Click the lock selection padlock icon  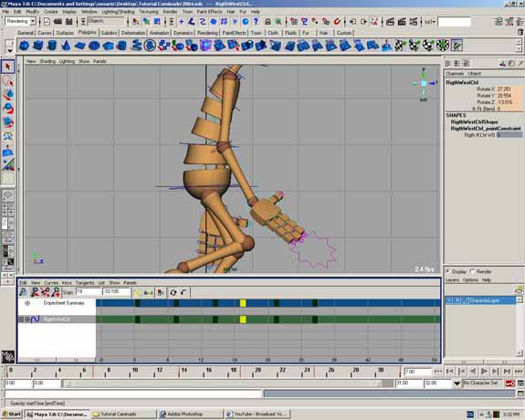point(268,22)
